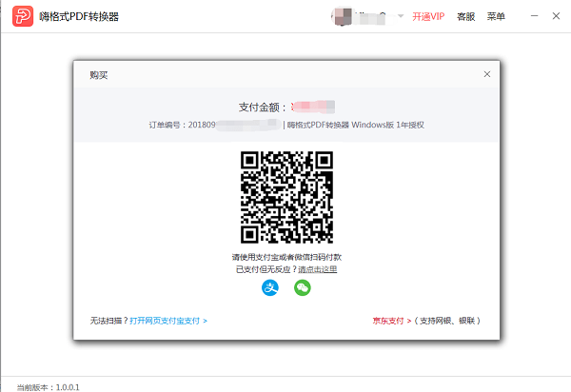Expand the account dropdown arrow
This screenshot has width=571, height=392.
pos(401,16)
